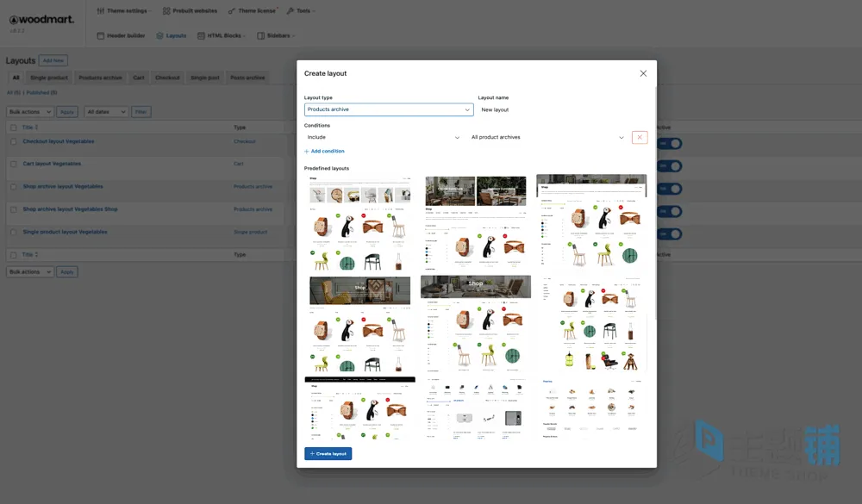This screenshot has height=504, width=862.
Task: Click the HTML Blocks icon
Action: click(201, 35)
